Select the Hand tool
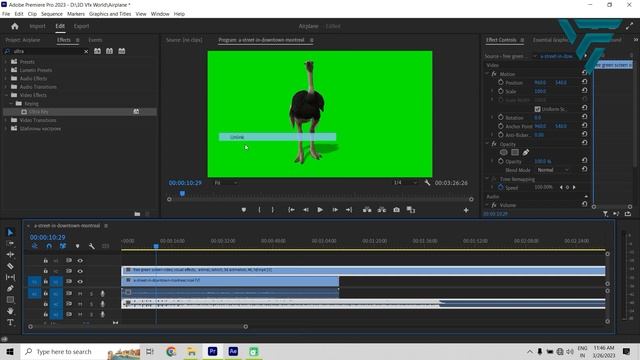640x360 pixels. pyautogui.click(x=10, y=311)
